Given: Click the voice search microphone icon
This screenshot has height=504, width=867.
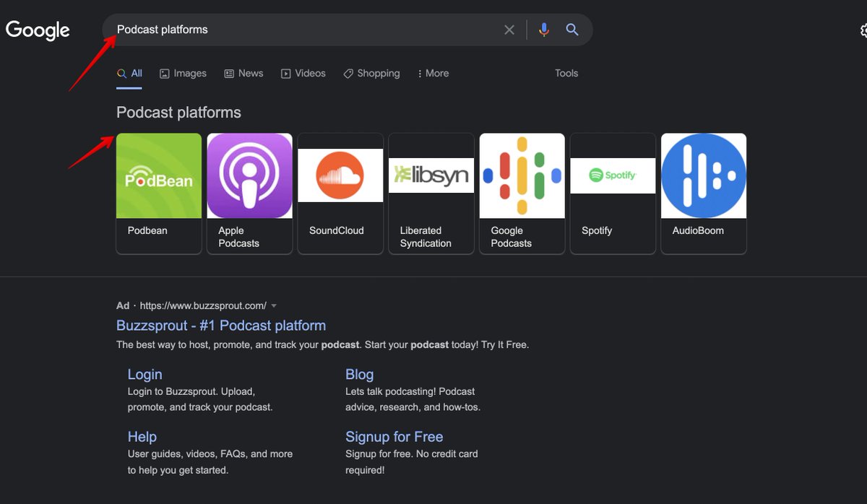Looking at the screenshot, I should (x=543, y=30).
